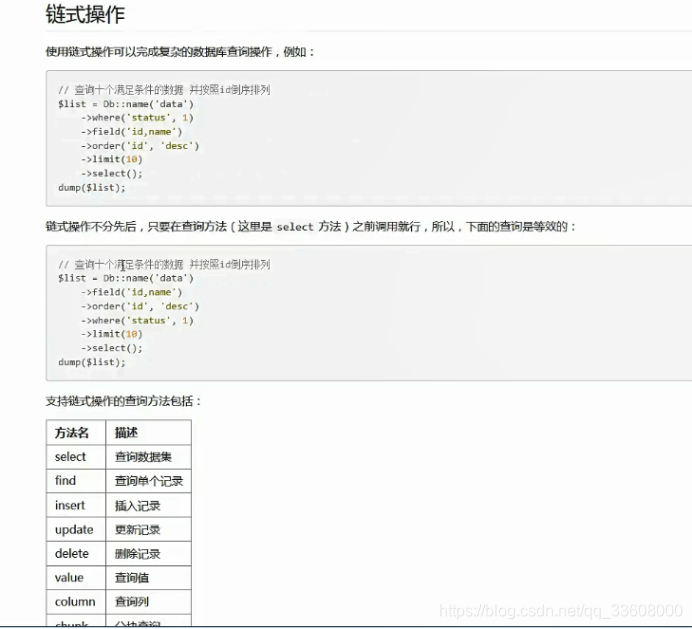Screen dimensions: 692x629
Task: Click table header 方法名
Action: click(x=76, y=433)
